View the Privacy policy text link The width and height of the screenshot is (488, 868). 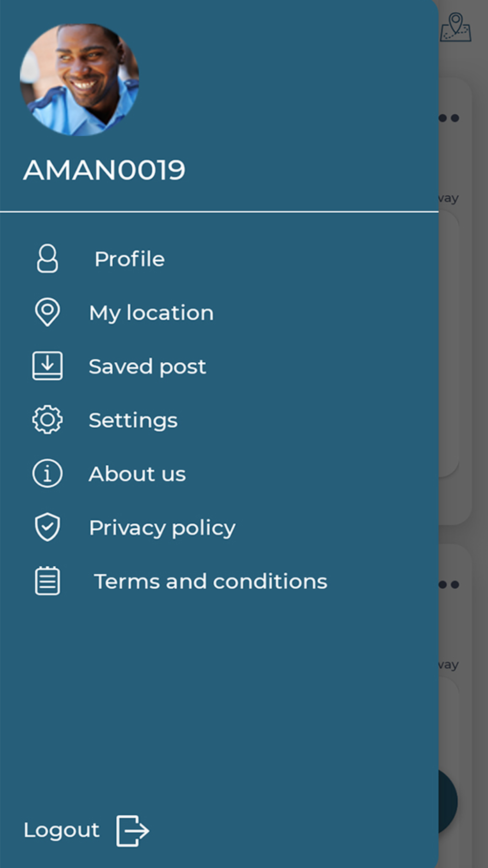click(x=162, y=528)
